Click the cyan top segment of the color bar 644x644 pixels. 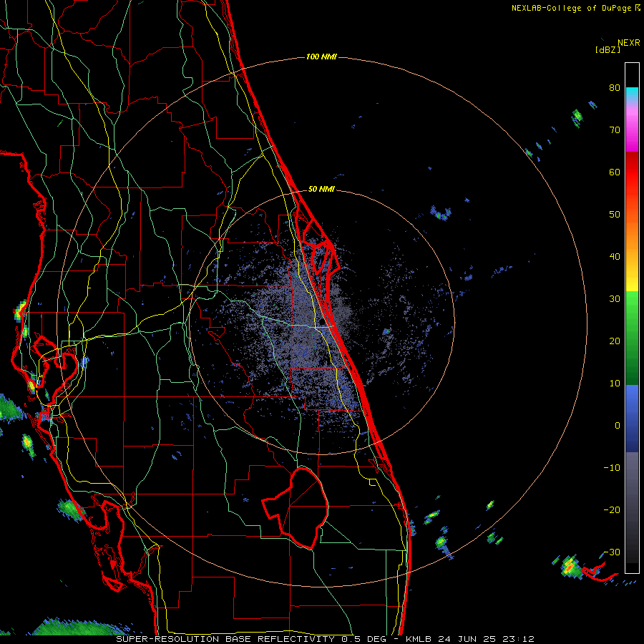(632, 92)
